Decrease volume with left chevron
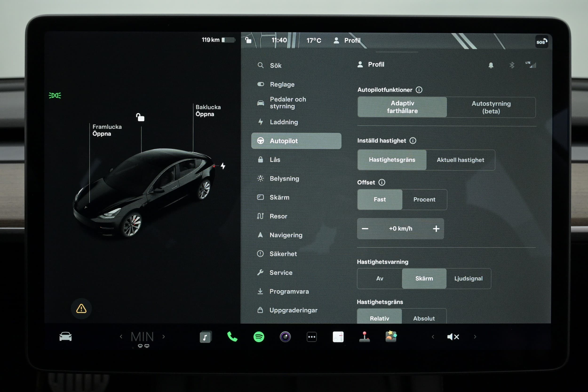This screenshot has width=588, height=392. point(433,337)
